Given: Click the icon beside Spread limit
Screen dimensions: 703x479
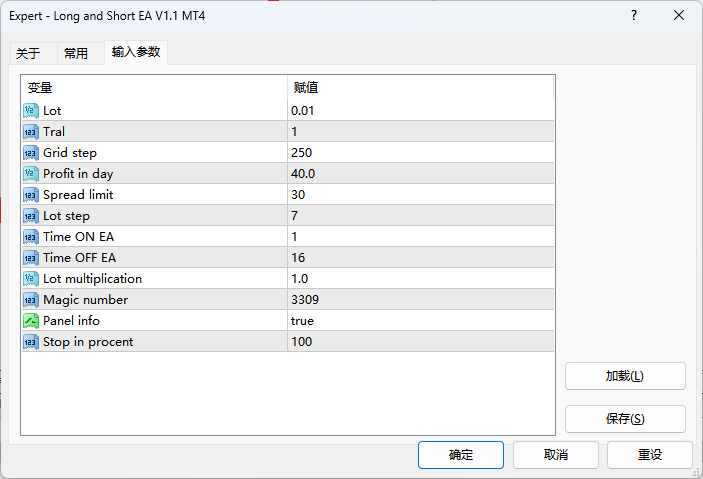Looking at the screenshot, I should [30, 195].
